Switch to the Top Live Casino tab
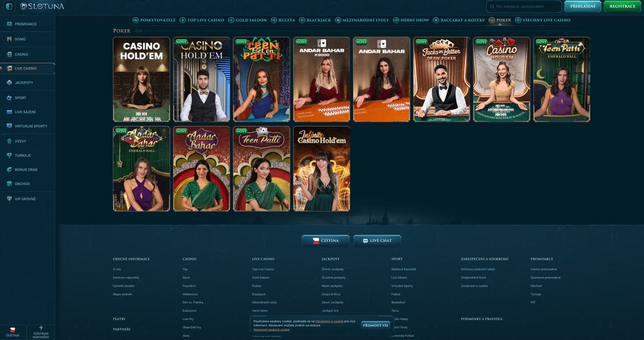 (202, 20)
